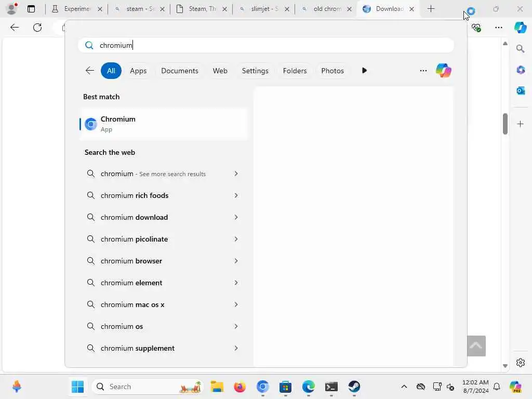
Task: Show hidden system tray icons
Action: [x=404, y=387]
